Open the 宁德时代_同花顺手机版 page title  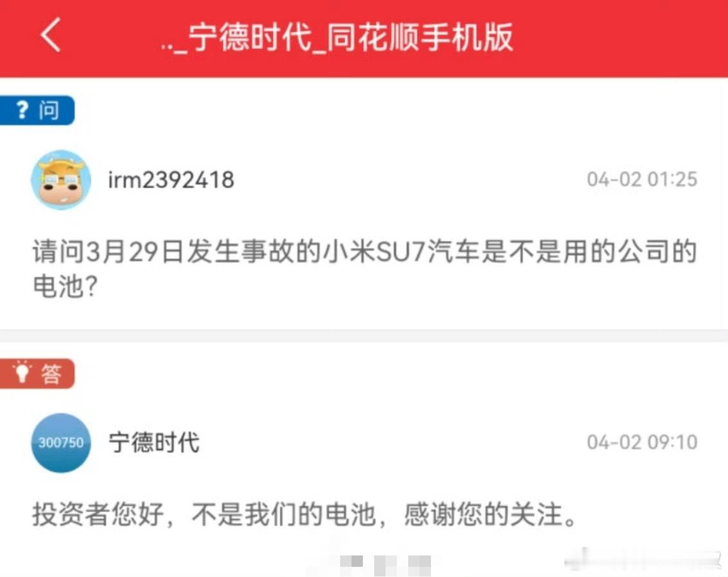pos(337,37)
